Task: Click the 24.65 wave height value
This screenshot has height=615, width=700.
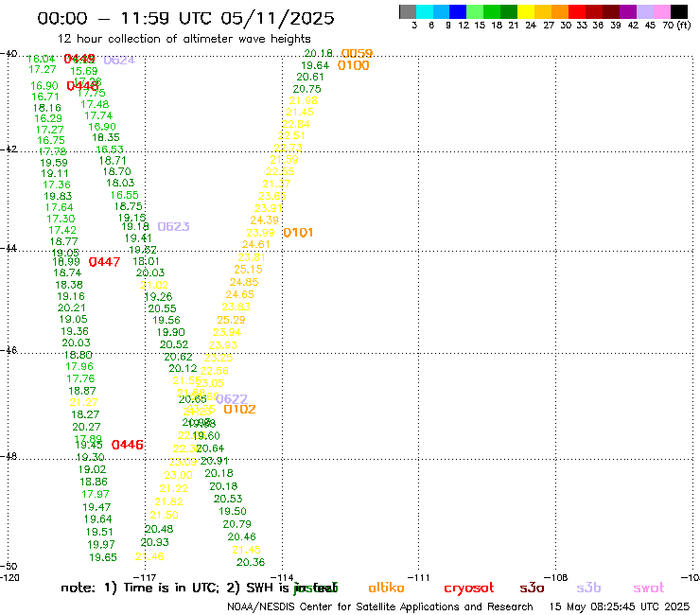Action: (x=239, y=295)
